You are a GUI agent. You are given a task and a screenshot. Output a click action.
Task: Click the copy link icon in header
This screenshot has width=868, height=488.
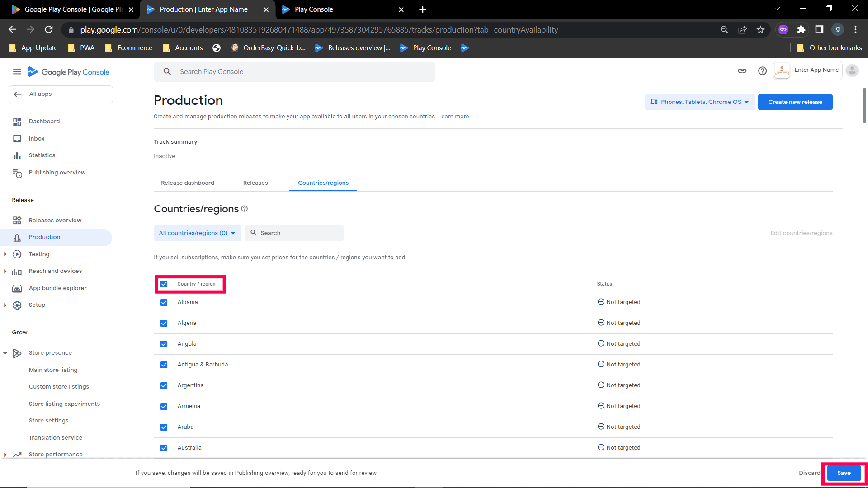tap(742, 71)
